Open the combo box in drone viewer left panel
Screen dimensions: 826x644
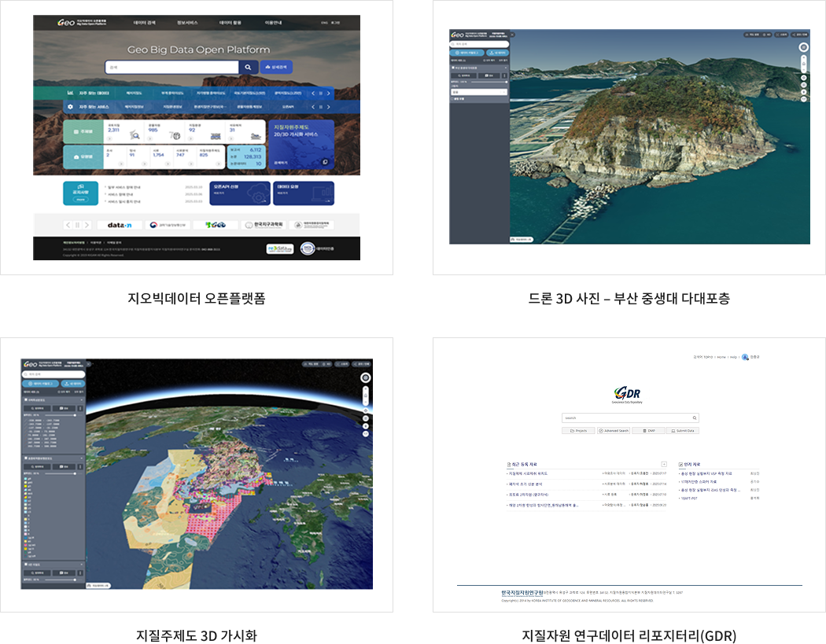(478, 91)
